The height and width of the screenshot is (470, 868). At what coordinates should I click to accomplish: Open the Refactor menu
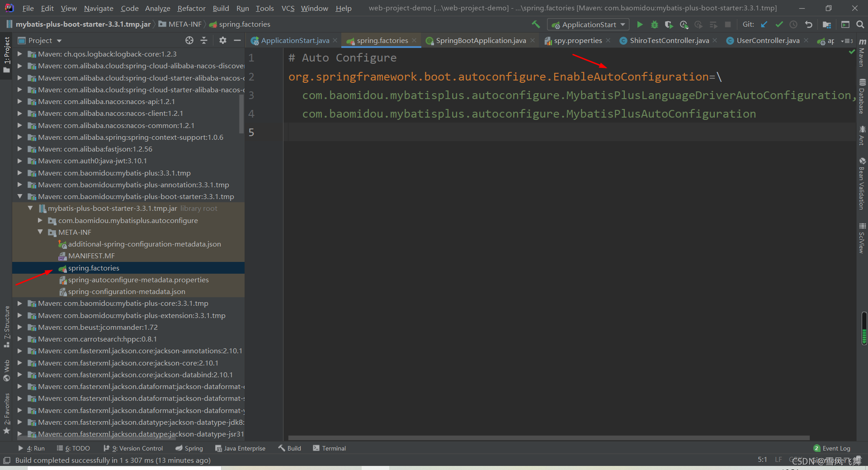click(191, 8)
